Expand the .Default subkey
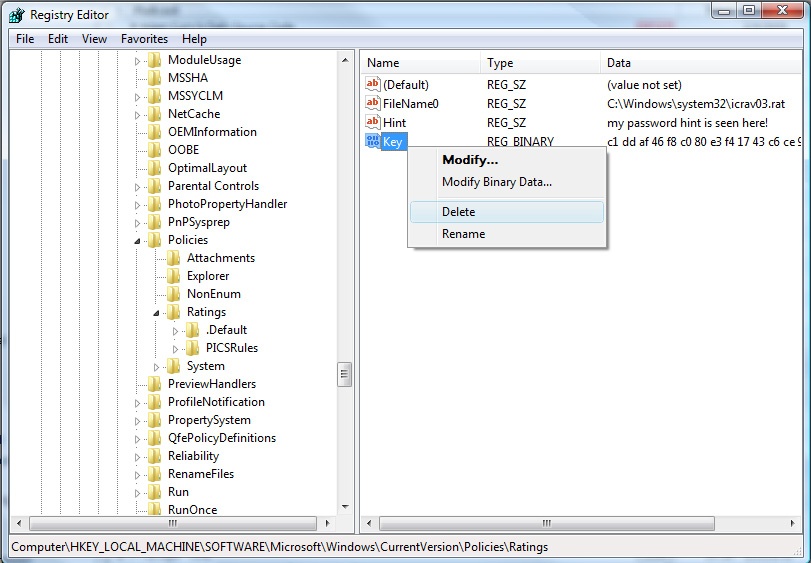Image resolution: width=811 pixels, height=563 pixels. pos(175,331)
